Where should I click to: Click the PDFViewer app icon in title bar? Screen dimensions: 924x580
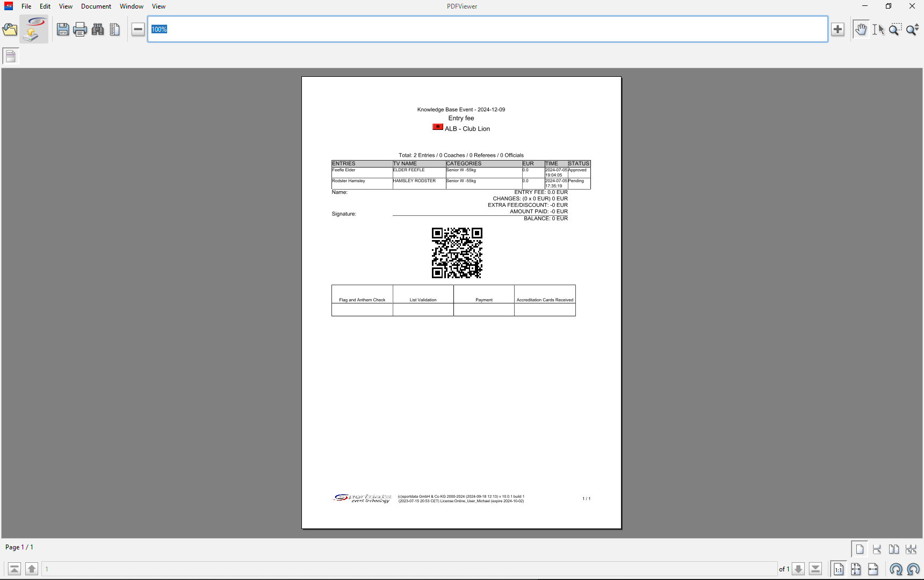(x=9, y=6)
